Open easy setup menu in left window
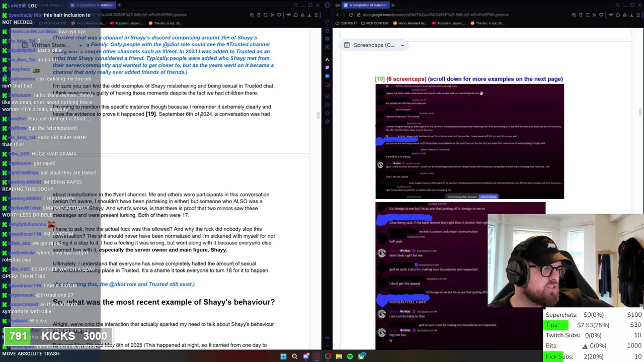 click(x=316, y=15)
